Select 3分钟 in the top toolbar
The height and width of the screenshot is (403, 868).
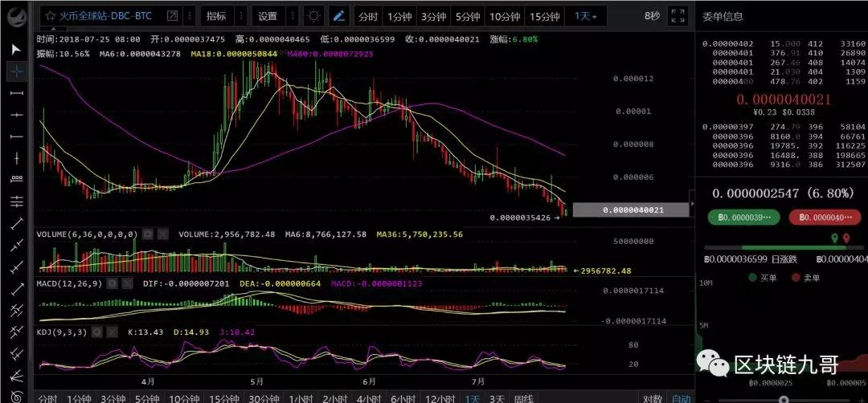tap(433, 17)
